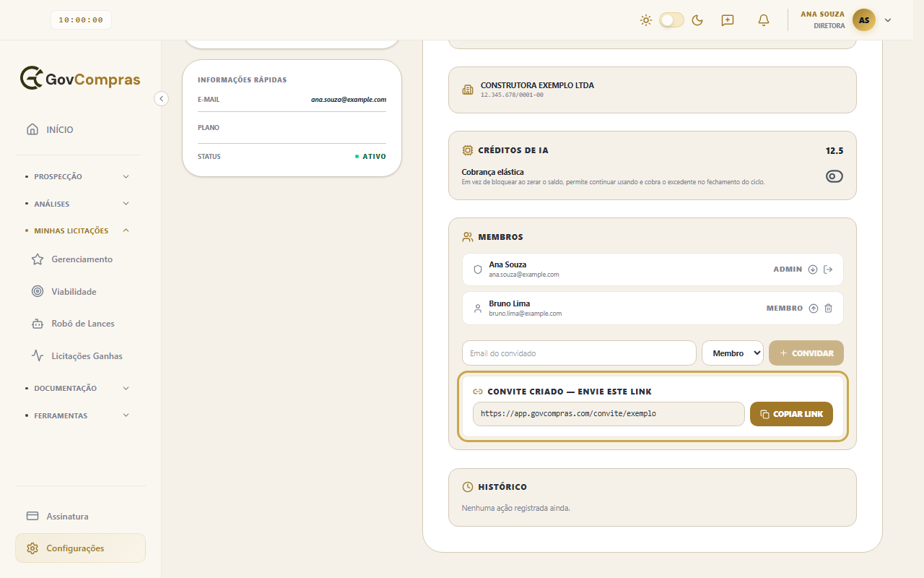924x578 pixels.
Task: Click the 10:00:00 clock display
Action: click(81, 20)
